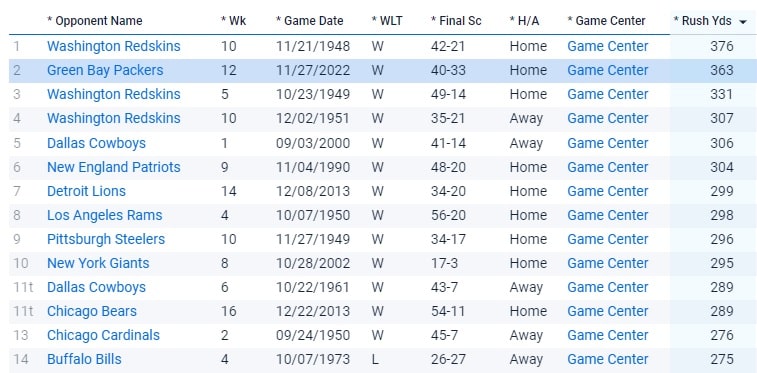Click the Game Center column header

(606, 21)
